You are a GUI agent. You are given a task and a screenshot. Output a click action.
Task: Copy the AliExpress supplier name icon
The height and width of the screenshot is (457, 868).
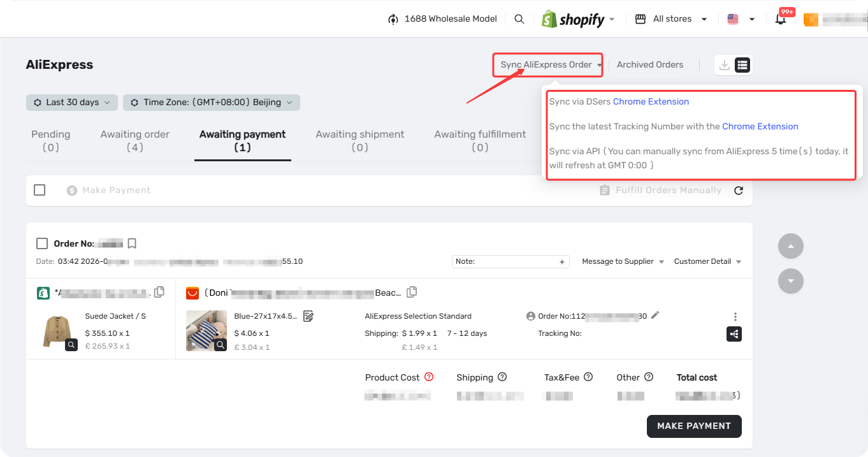coord(412,292)
